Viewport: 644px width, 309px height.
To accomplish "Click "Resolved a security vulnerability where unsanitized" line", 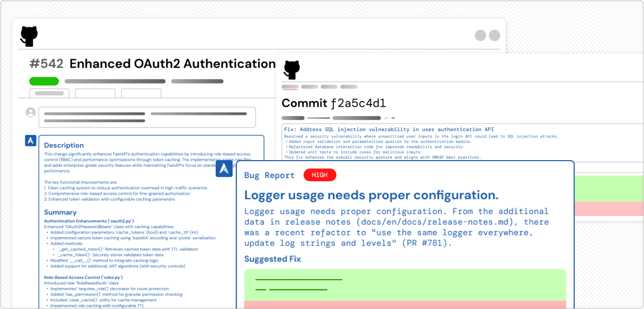I will [x=421, y=137].
